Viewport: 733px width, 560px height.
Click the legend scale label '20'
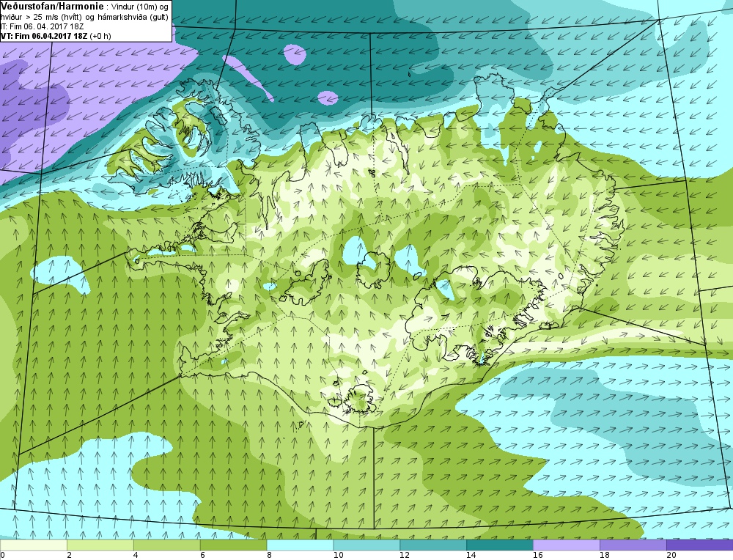[671, 555]
